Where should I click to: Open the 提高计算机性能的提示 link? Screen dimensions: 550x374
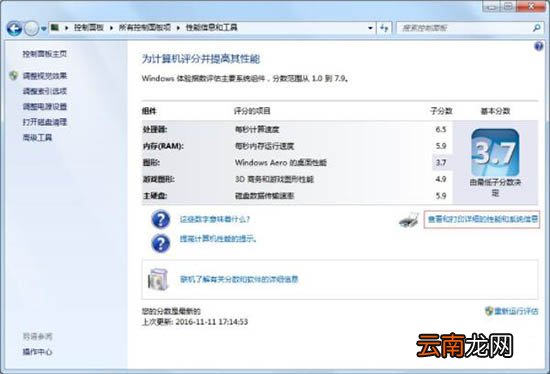point(218,239)
